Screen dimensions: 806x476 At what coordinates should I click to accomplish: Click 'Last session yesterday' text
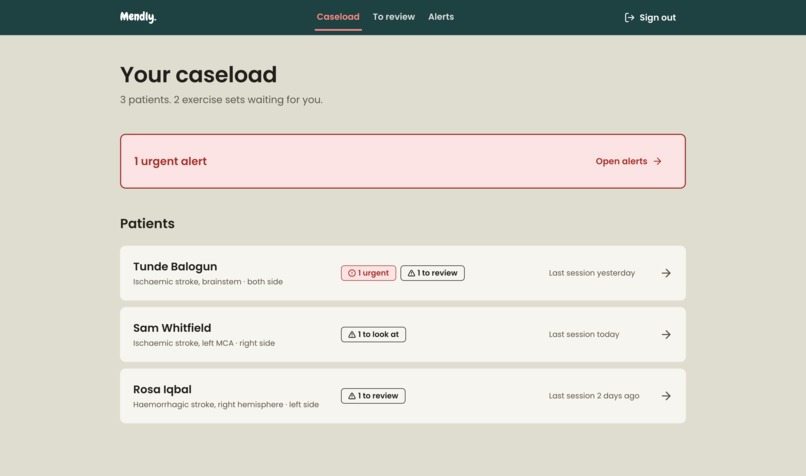[x=592, y=273]
